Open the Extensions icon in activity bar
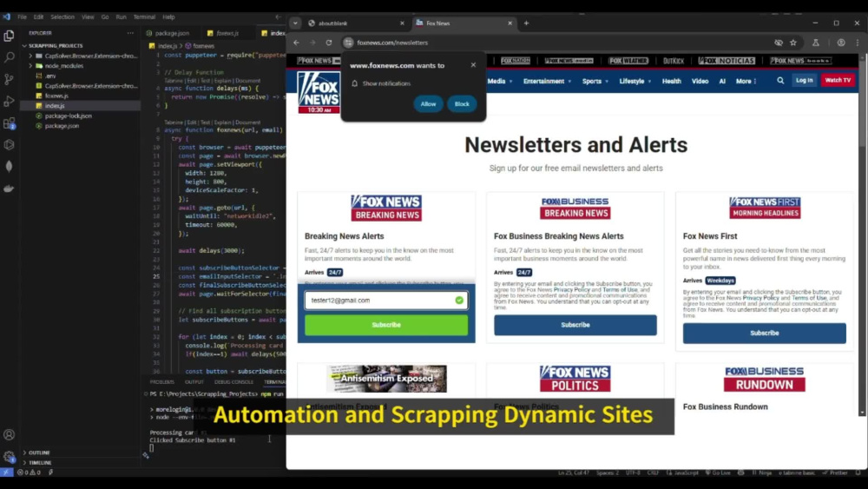 point(9,123)
